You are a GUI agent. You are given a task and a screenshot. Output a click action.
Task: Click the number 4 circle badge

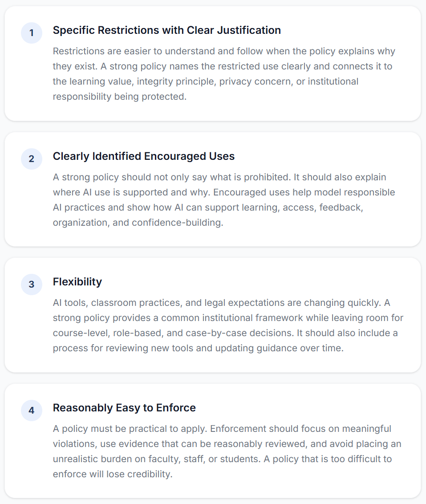pos(32,411)
